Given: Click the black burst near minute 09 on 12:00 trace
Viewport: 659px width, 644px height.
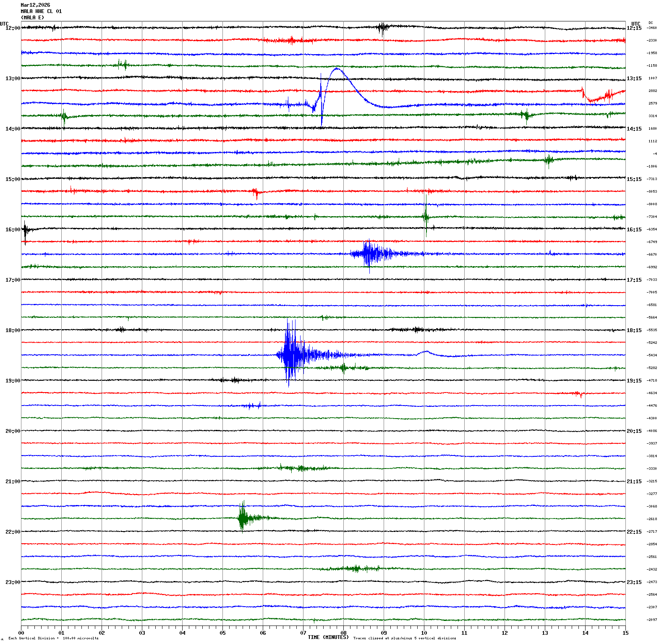Looking at the screenshot, I should [382, 28].
